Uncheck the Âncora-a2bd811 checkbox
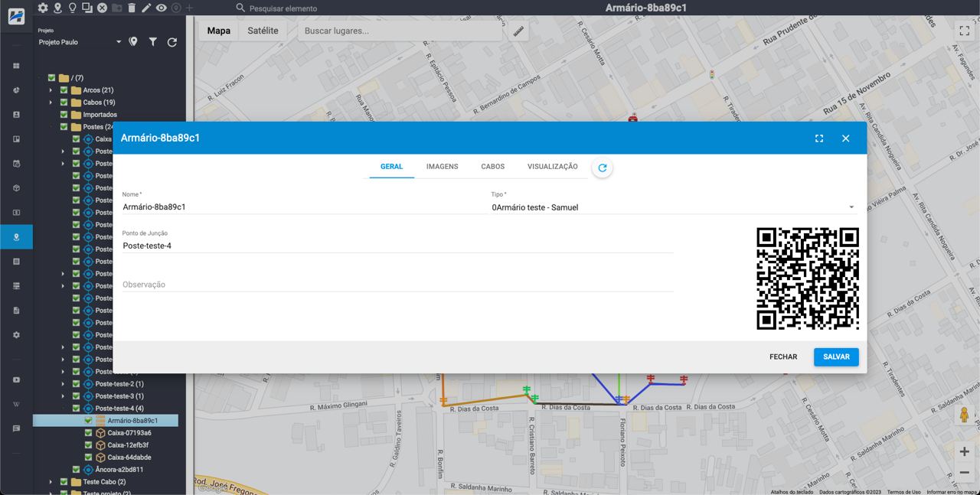 pos(77,470)
